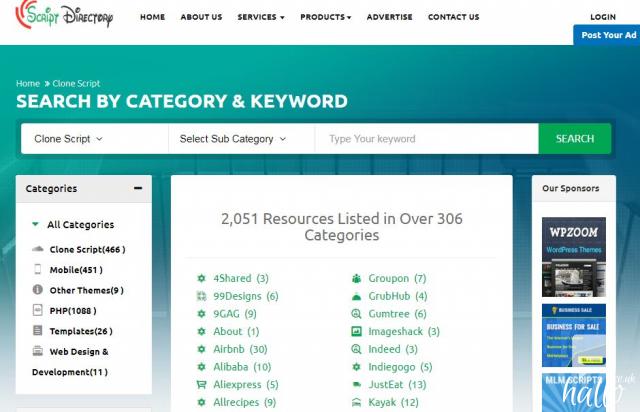Open the Indiegogo (5) listing link
640x412 pixels.
click(x=400, y=367)
